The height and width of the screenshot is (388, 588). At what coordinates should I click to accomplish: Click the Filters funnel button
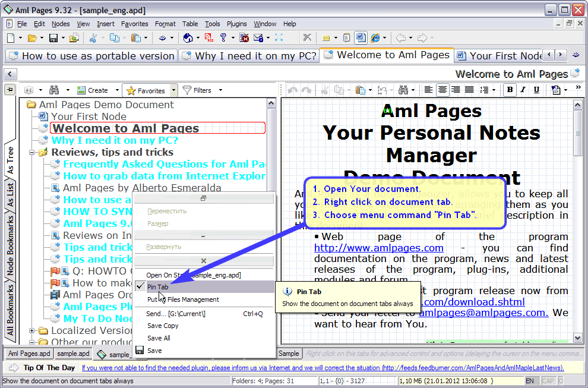click(197, 90)
